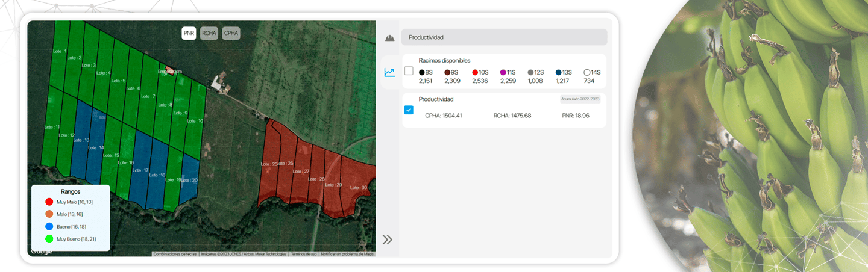The image size is (868, 272).
Task: Click the Empacadora building marker
Action: coord(169,71)
